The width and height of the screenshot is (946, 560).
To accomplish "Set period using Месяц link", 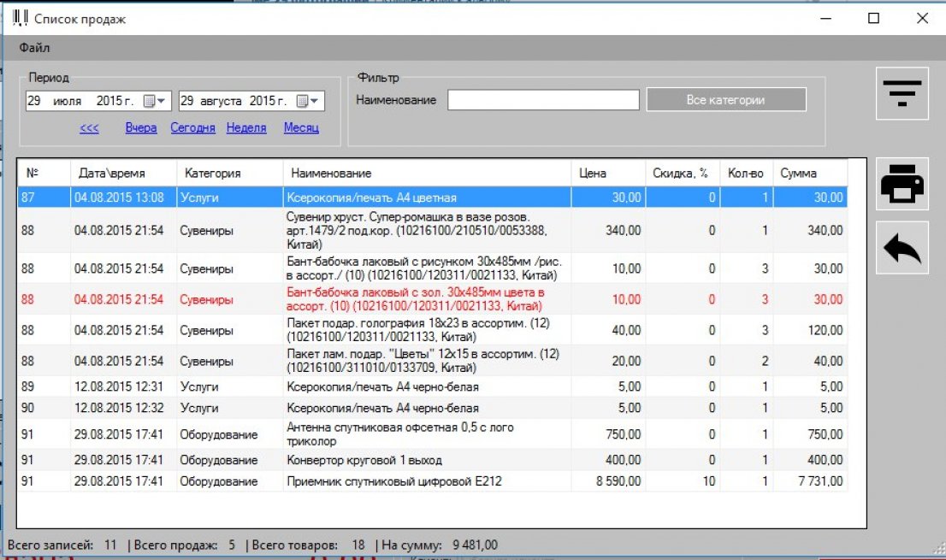I will 301,128.
